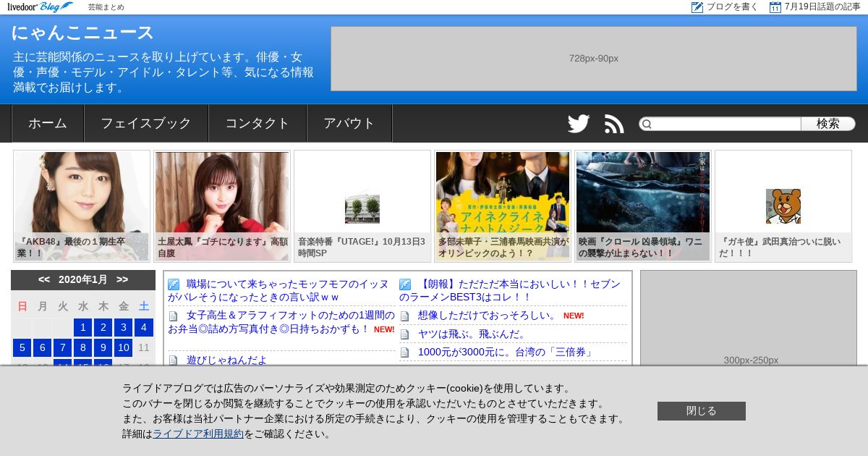Open the コンタクト menu item

point(258,123)
